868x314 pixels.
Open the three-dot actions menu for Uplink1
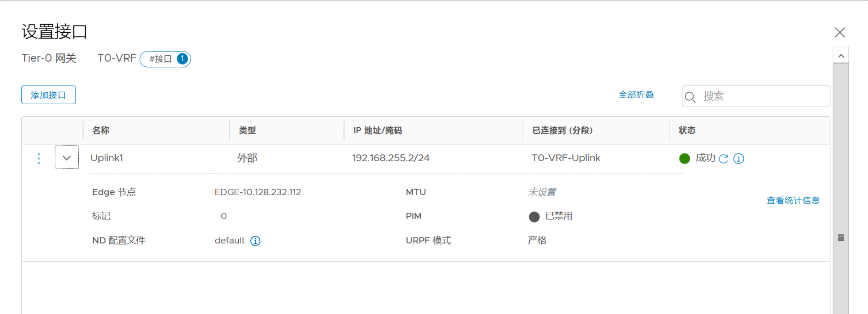pos(39,158)
